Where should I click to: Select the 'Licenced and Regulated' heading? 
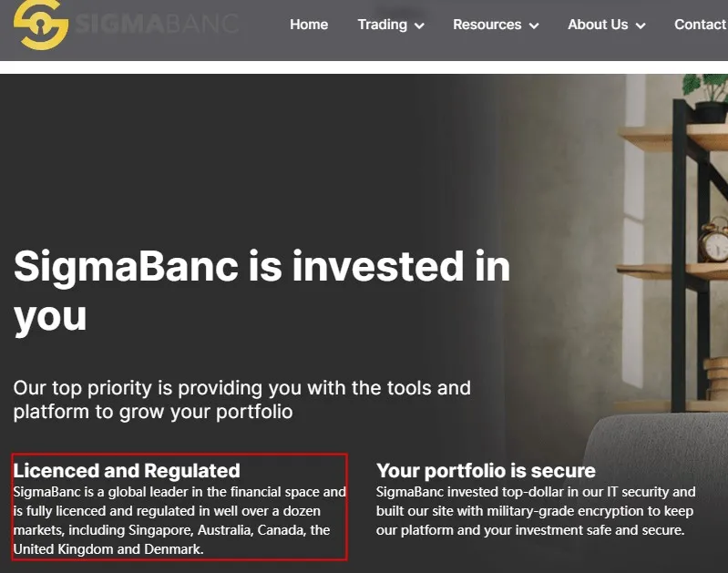(127, 470)
